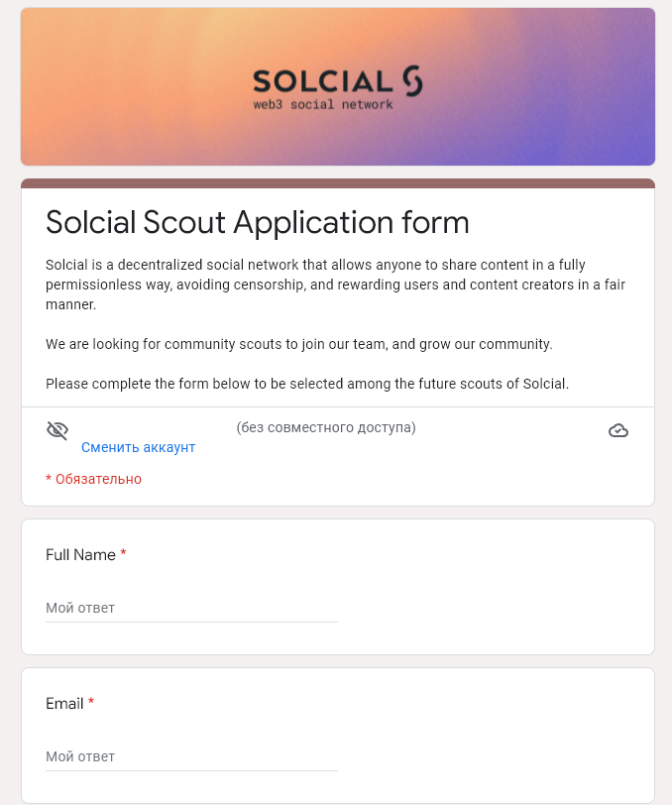Click the red asterisk beside Full Name

pos(124,555)
